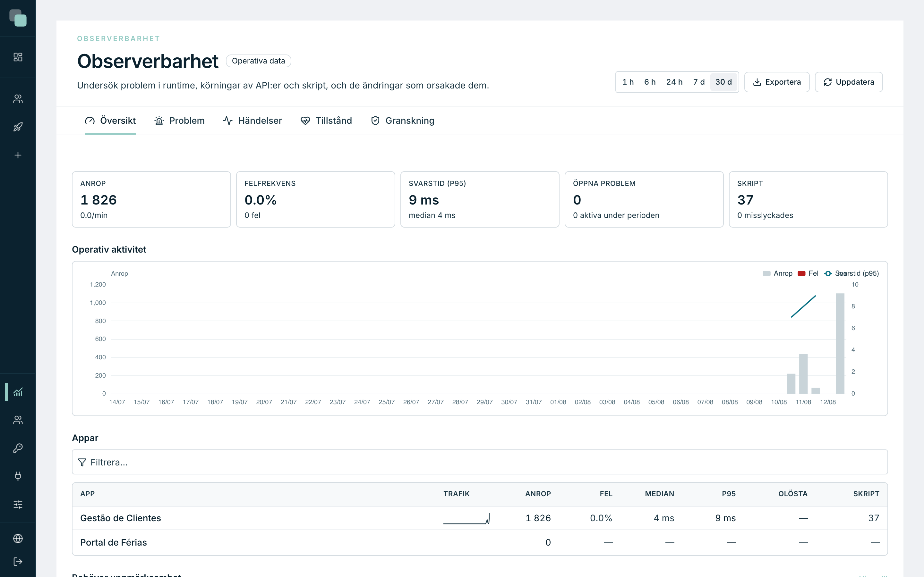The width and height of the screenshot is (924, 577).
Task: Click the plus icon in sidebar
Action: [18, 155]
